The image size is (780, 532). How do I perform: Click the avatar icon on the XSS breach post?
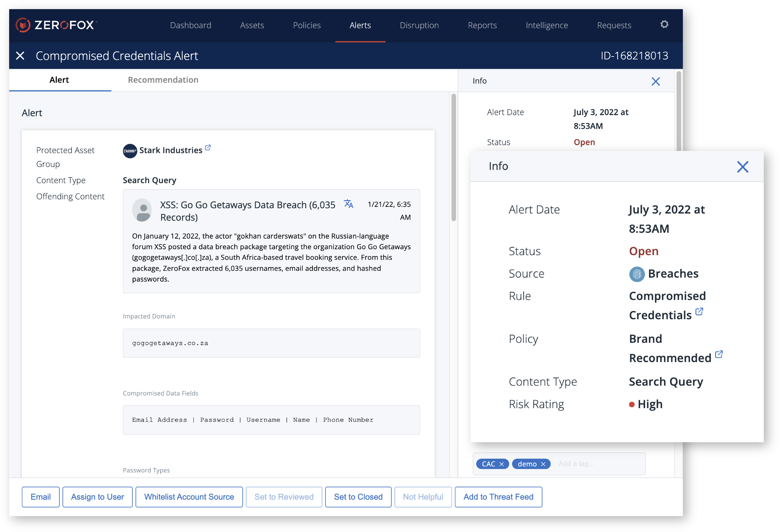[142, 210]
